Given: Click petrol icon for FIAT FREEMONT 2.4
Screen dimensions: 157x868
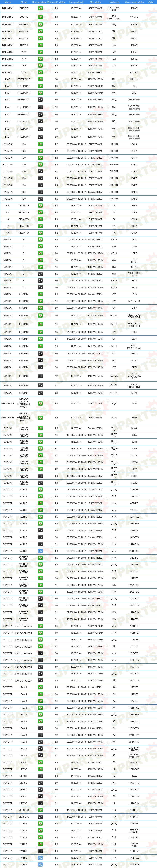Looking at the screenshot, I should tap(40, 79).
